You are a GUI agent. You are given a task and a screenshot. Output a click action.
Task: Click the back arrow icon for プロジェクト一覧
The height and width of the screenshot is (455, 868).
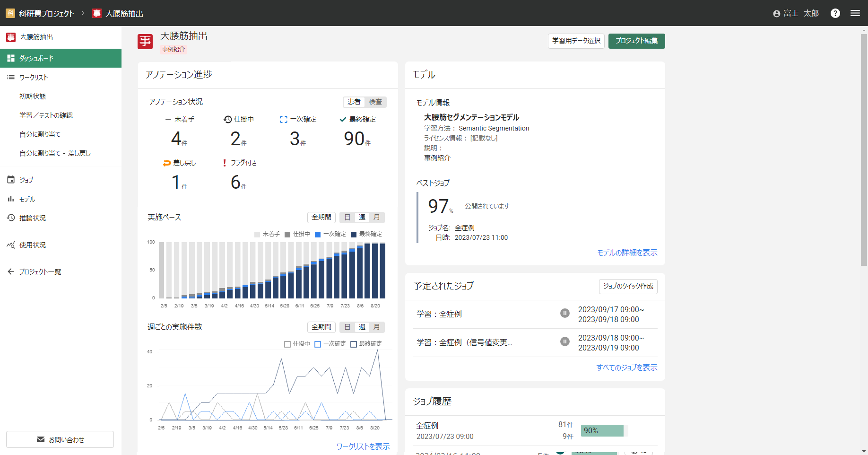[11, 271]
